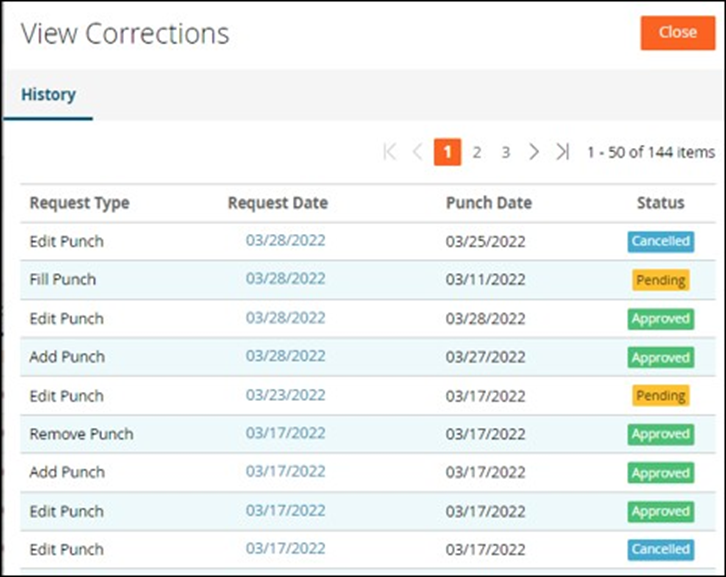Sort by Request Date column header
The height and width of the screenshot is (577, 726).
(x=278, y=203)
